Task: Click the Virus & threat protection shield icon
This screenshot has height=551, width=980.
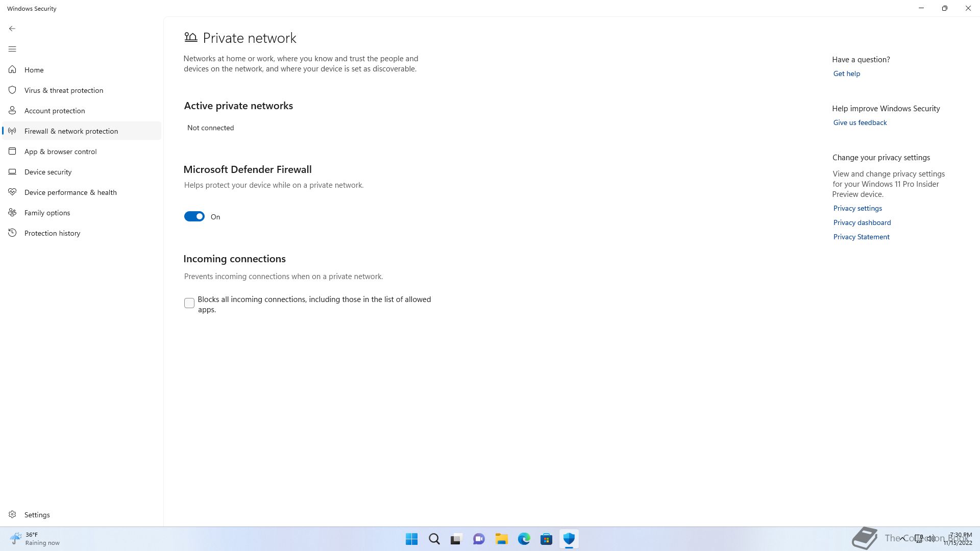Action: (x=12, y=90)
